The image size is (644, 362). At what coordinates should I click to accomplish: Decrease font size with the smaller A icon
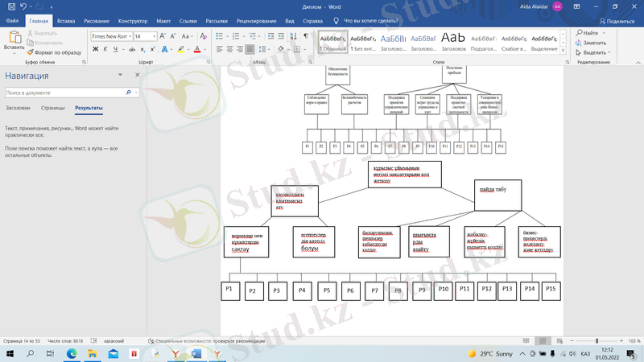tap(173, 36)
